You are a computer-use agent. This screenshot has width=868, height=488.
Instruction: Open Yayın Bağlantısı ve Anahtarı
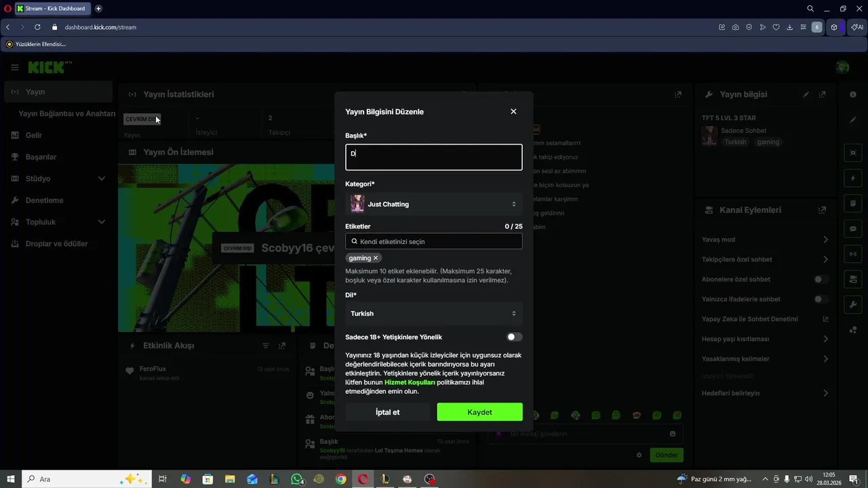click(x=67, y=113)
